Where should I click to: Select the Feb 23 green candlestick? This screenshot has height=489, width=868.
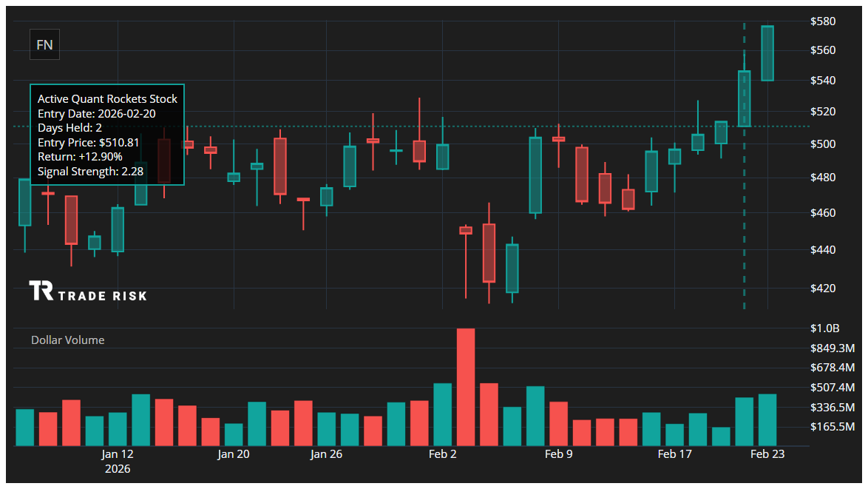click(x=767, y=53)
